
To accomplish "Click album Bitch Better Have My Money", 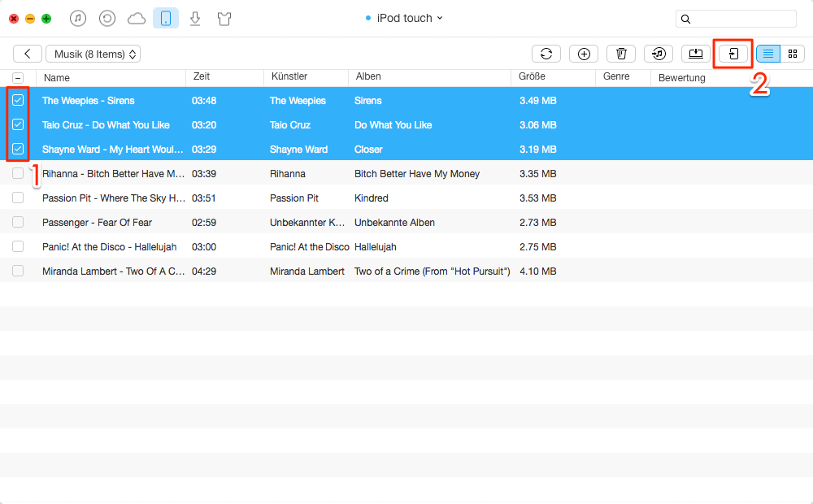I will pyautogui.click(x=417, y=174).
